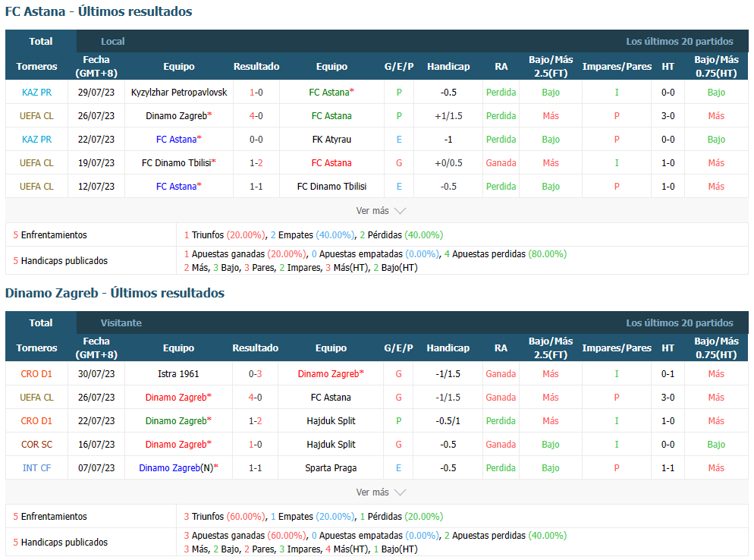Click Handicap column header in FC Astana table
Image resolution: width=754 pixels, height=560 pixels.
pyautogui.click(x=448, y=66)
